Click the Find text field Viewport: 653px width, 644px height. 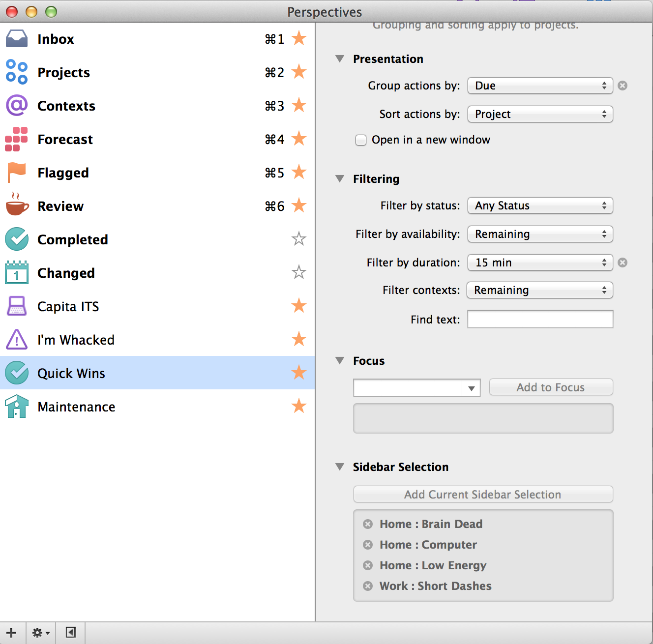pos(540,319)
